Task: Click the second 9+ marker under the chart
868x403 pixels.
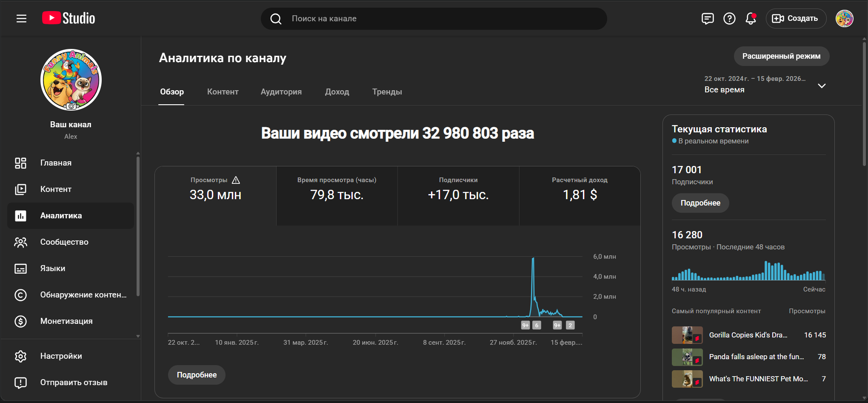Action: point(557,325)
